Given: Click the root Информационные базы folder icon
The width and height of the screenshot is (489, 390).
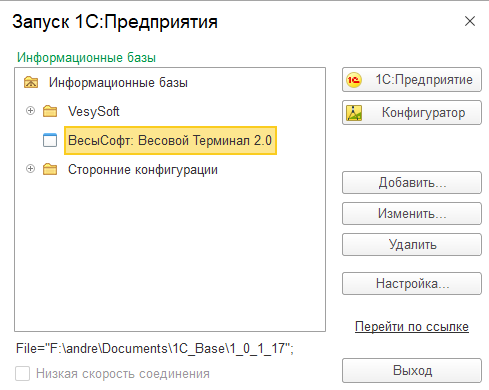Looking at the screenshot, I should coord(31,82).
